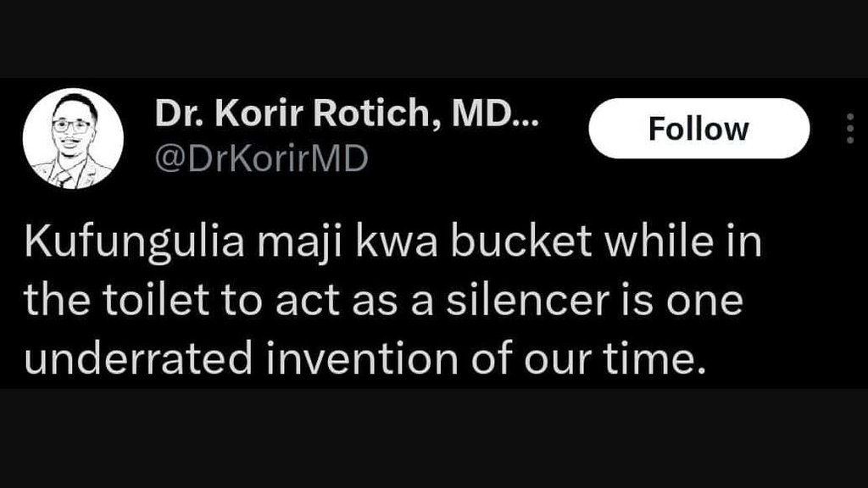Click the Follow button for @DrKorirMD
This screenshot has width=868, height=488.
pyautogui.click(x=698, y=129)
